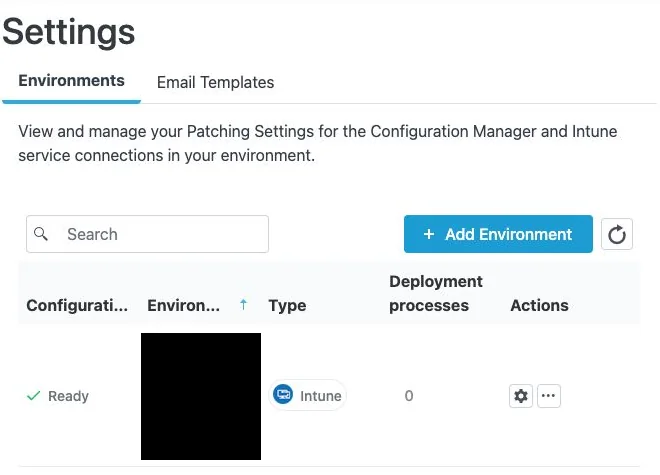Click the deployment processes value 0
The width and height of the screenshot is (660, 475).
(x=409, y=396)
